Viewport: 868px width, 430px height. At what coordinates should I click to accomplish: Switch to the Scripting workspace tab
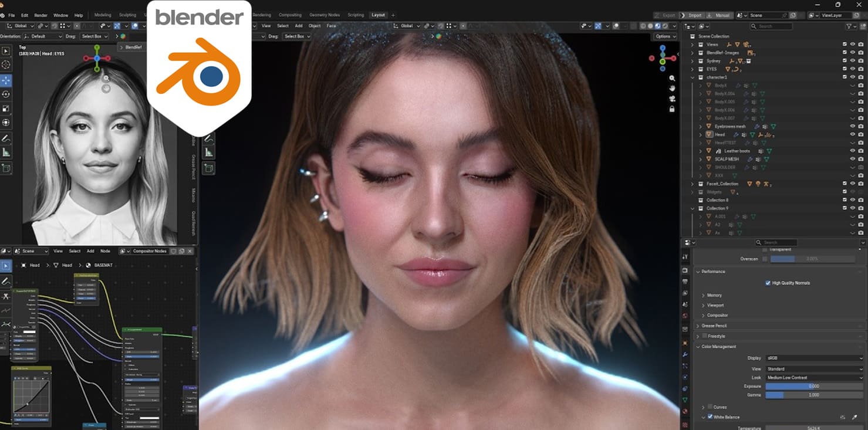point(356,15)
